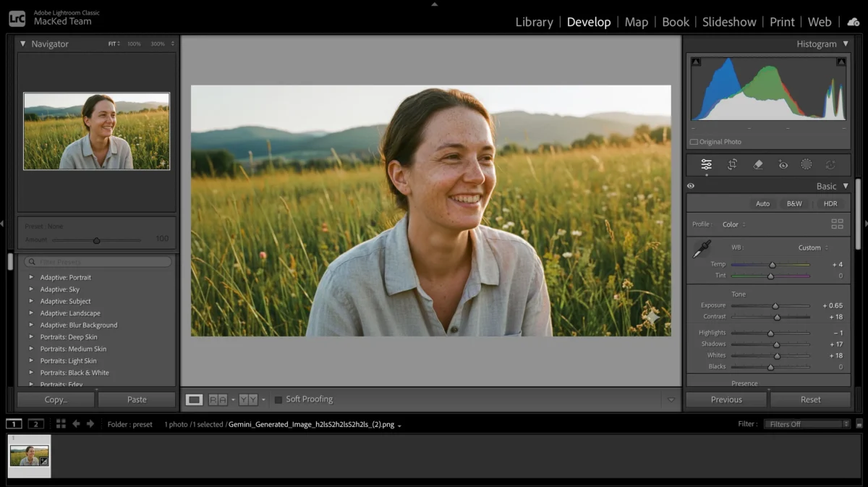This screenshot has width=868, height=487.
Task: Click the shadow clipping triangle on histogram
Action: 696,62
